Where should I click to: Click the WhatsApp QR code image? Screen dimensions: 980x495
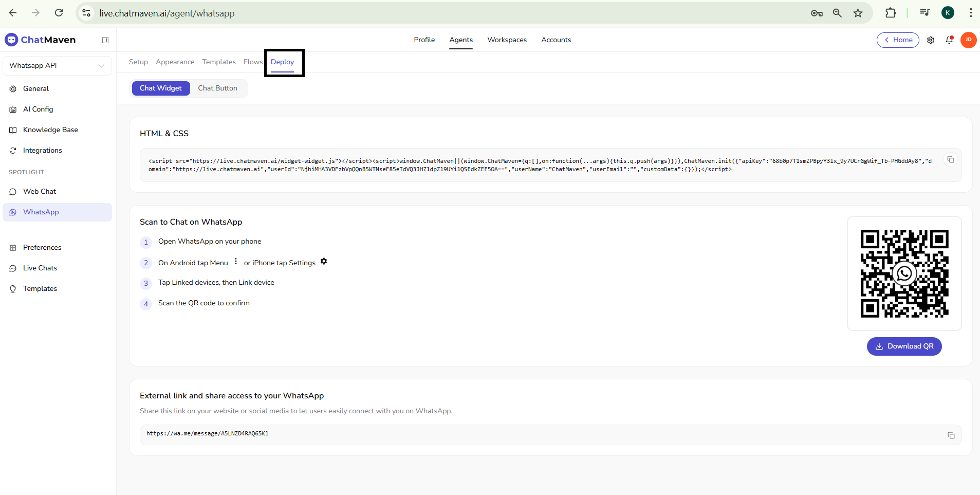pos(904,273)
